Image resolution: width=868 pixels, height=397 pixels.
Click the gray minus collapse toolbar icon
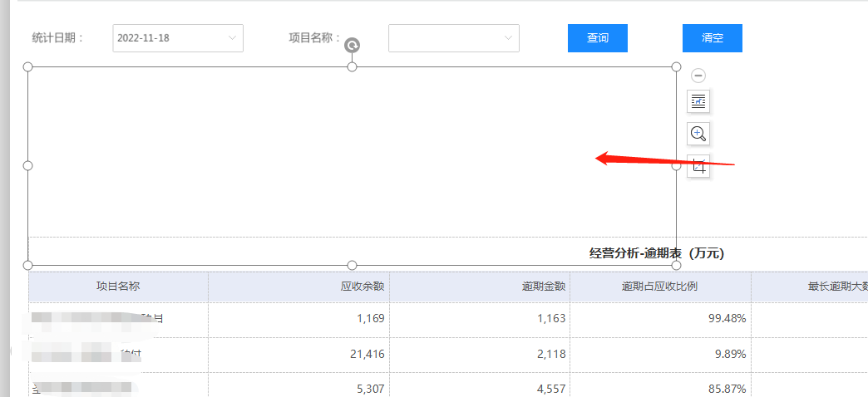click(698, 76)
